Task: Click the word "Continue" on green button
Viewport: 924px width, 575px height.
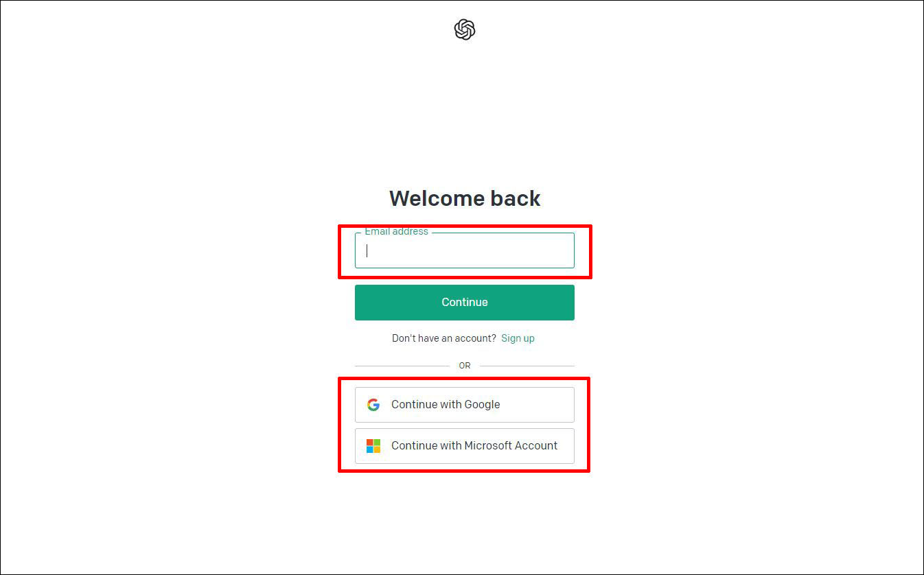Action: [x=465, y=303]
